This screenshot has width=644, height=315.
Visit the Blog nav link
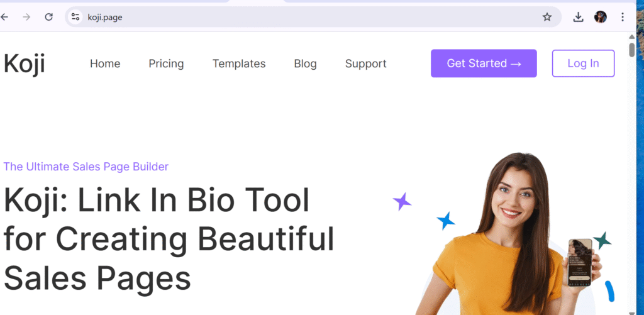305,64
